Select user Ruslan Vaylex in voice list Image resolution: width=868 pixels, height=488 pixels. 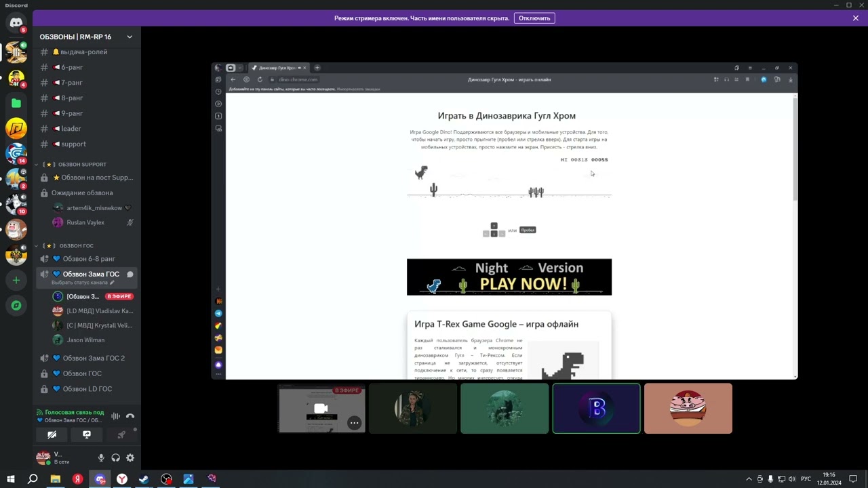click(x=93, y=222)
